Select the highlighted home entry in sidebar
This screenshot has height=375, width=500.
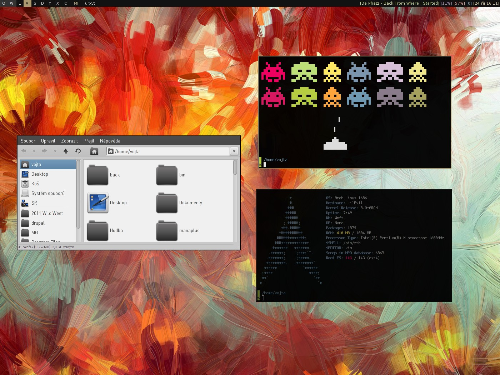pyautogui.click(x=48, y=164)
